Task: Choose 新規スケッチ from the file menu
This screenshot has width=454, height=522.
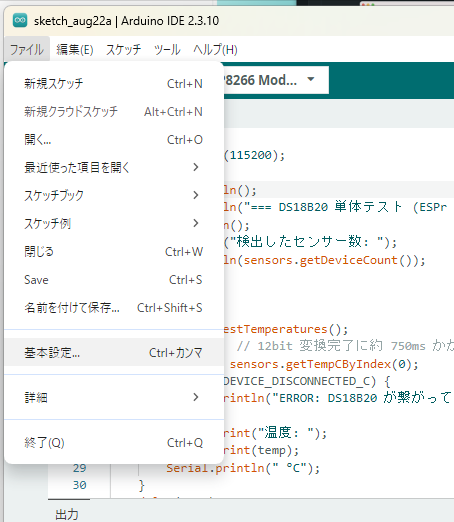Action: pos(114,83)
